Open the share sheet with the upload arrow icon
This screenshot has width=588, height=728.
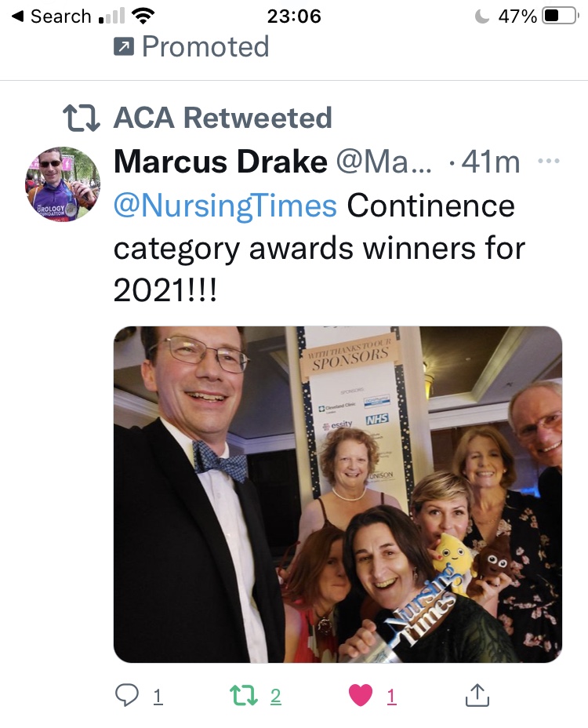[477, 695]
